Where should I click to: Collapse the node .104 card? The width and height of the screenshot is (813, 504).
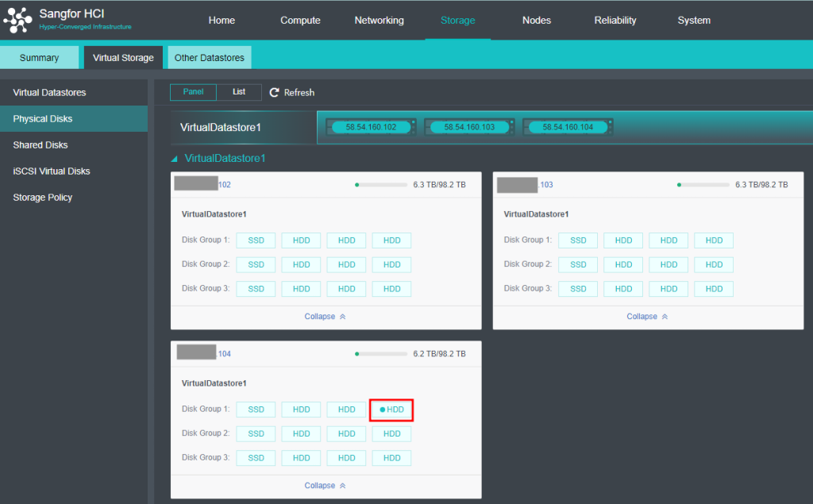coord(325,485)
